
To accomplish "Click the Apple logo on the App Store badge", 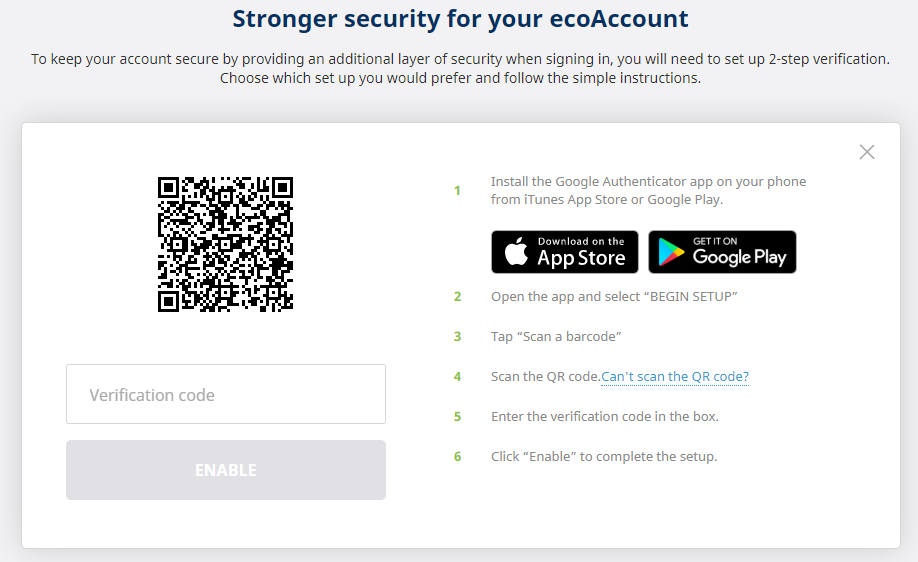I will pyautogui.click(x=516, y=252).
